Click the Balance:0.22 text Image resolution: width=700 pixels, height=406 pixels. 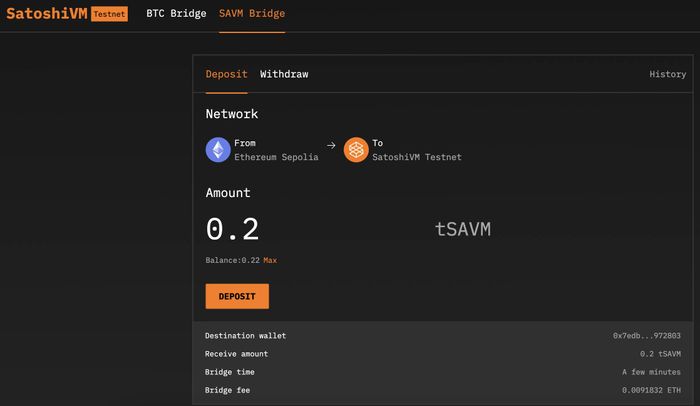(233, 260)
